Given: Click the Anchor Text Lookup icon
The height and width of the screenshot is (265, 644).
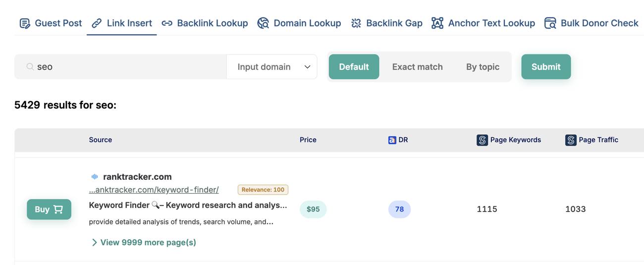Looking at the screenshot, I should point(437,23).
